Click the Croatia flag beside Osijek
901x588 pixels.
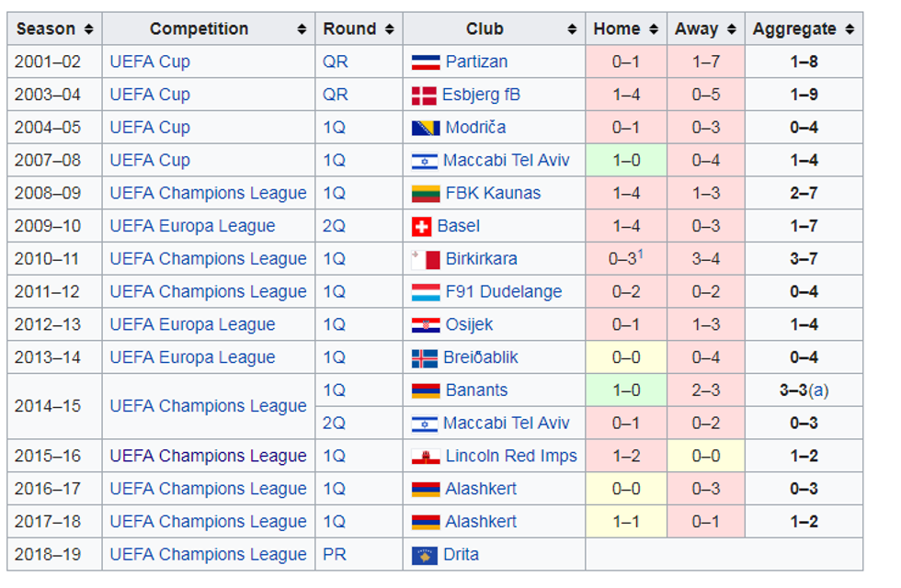[426, 325]
